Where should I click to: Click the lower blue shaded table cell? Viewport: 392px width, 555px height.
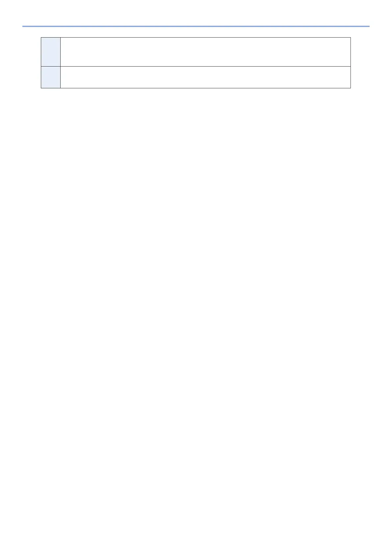(x=51, y=77)
